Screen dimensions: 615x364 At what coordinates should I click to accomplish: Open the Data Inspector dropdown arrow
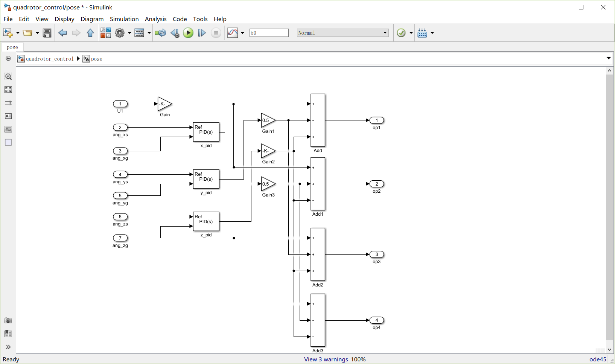click(x=242, y=33)
